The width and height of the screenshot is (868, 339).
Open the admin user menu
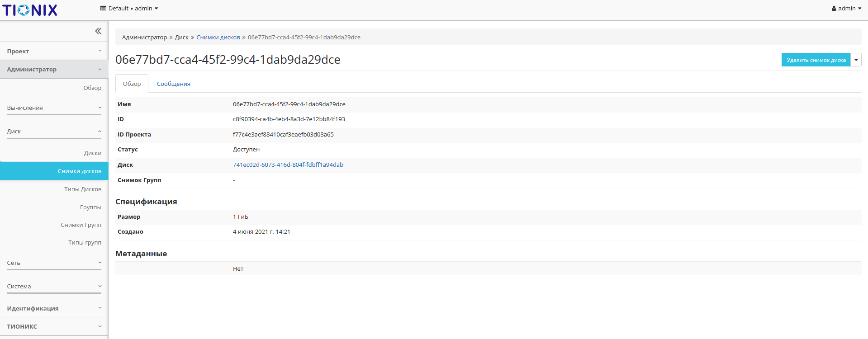tap(846, 8)
